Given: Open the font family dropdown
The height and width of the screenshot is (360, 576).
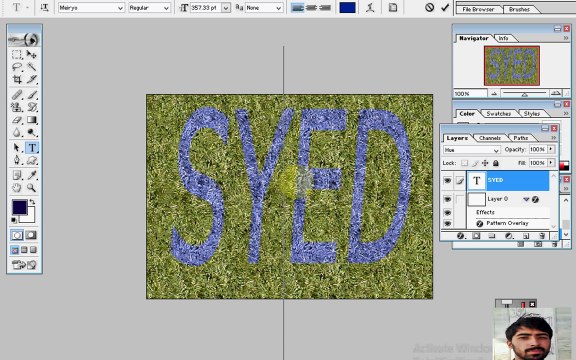Looking at the screenshot, I should (x=120, y=8).
